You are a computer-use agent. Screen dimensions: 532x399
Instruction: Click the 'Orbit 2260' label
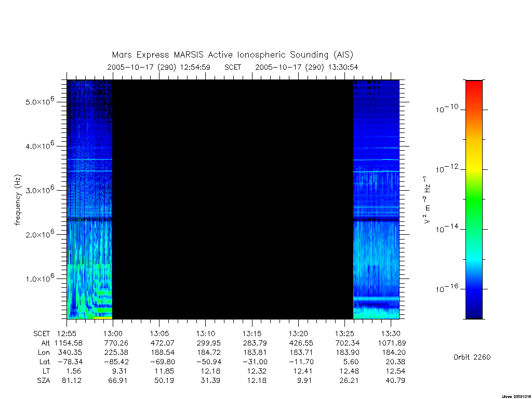point(472,357)
